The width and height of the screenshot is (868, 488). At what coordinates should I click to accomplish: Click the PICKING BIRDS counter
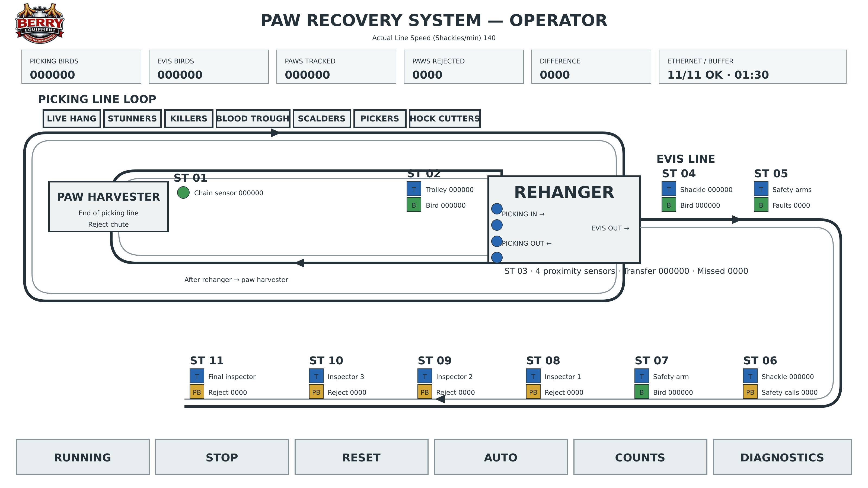[81, 67]
